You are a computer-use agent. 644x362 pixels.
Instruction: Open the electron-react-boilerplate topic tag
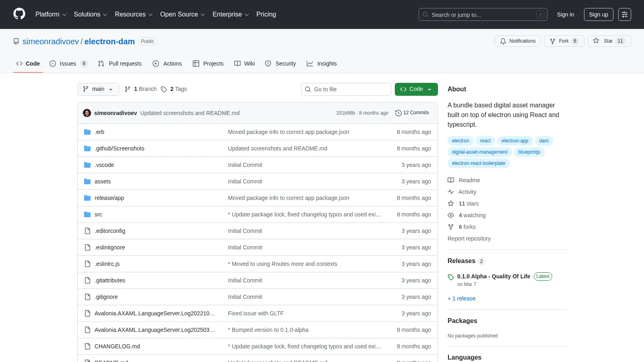click(x=479, y=163)
